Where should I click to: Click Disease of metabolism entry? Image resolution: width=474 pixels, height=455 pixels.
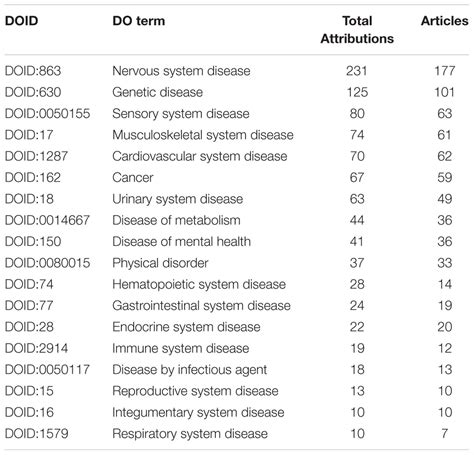click(176, 220)
